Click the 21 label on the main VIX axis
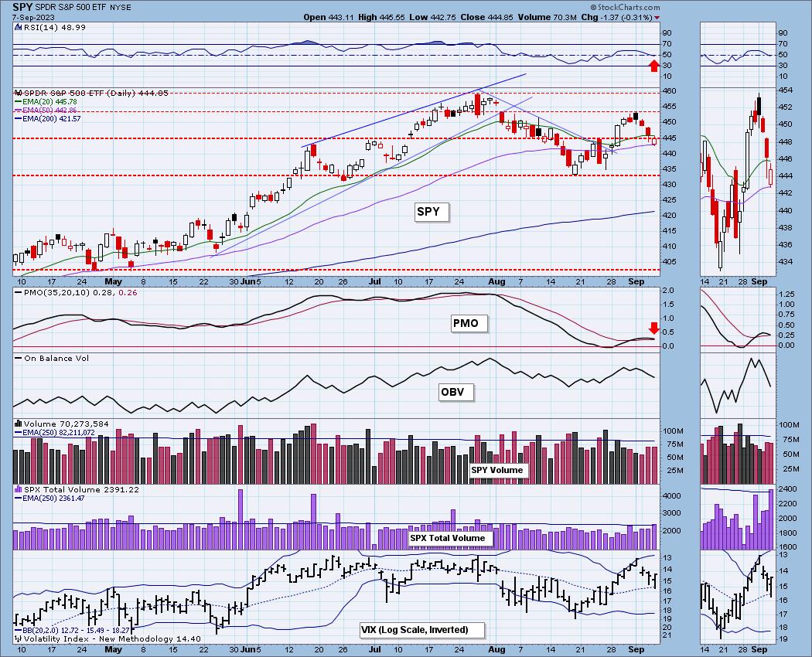Viewport: 812px width, 657px height. click(x=667, y=635)
